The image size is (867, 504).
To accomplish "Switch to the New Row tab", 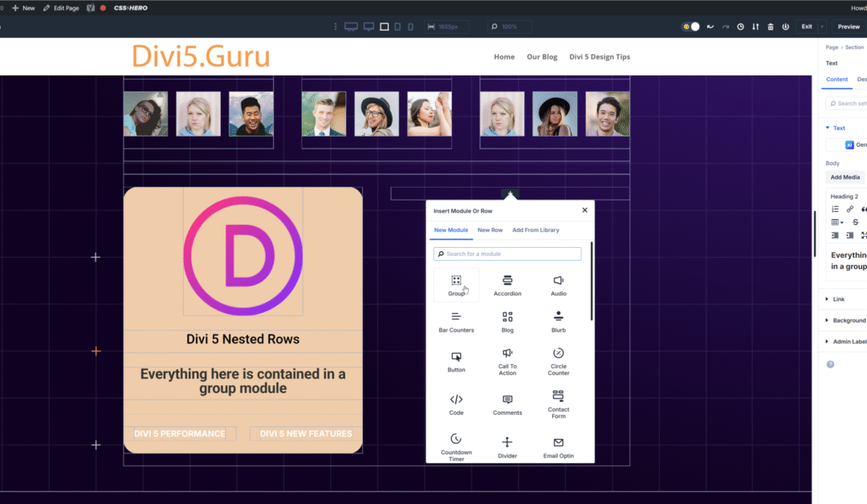I will [490, 230].
